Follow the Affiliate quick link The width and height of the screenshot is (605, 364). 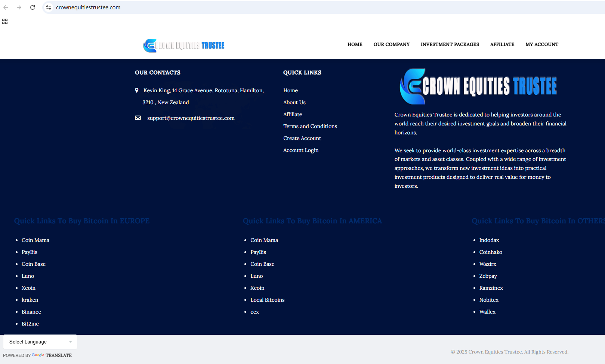[x=293, y=114]
